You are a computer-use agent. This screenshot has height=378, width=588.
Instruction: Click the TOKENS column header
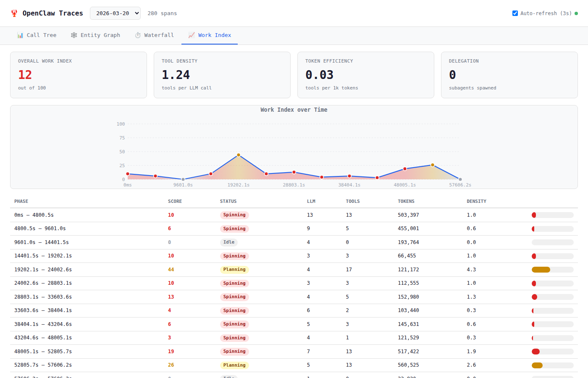click(406, 202)
